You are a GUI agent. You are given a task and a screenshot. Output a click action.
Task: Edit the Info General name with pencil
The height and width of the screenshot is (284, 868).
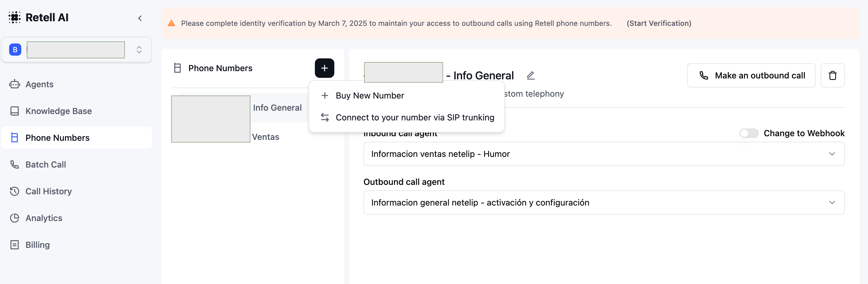pyautogui.click(x=531, y=75)
